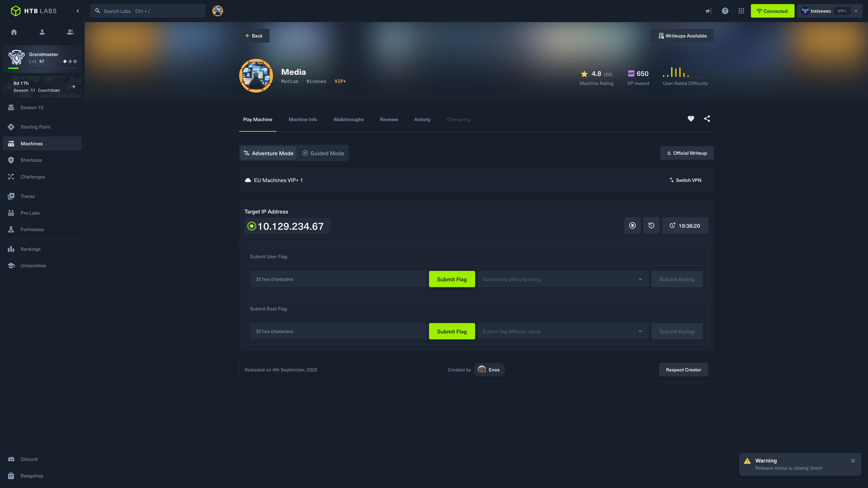Go Back to the machines list
This screenshot has height=488, width=868.
click(x=254, y=36)
